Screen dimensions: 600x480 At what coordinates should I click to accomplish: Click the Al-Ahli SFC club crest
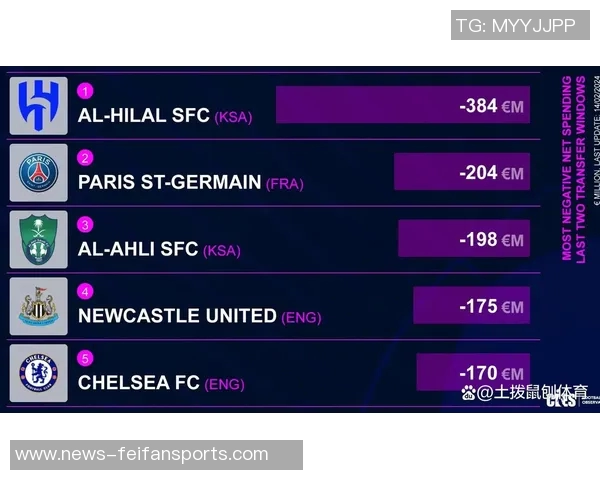pos(39,240)
